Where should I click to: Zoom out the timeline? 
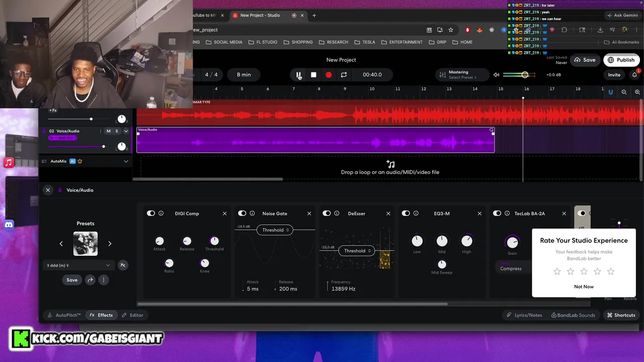[624, 92]
